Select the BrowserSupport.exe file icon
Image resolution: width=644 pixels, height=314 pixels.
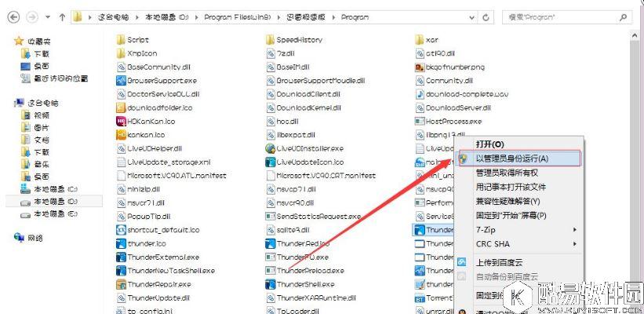[121, 81]
